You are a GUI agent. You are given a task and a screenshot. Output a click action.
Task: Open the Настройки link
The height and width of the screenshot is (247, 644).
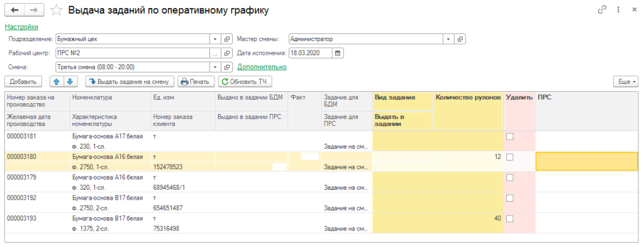point(21,26)
